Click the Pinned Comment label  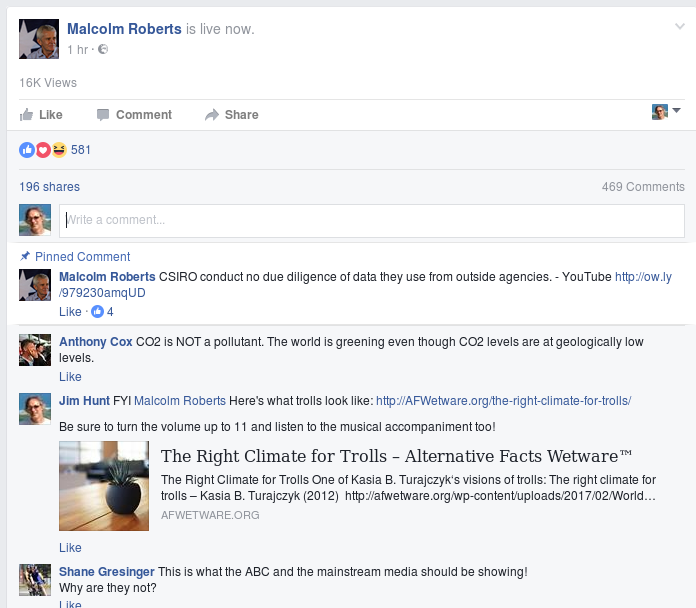(83, 257)
